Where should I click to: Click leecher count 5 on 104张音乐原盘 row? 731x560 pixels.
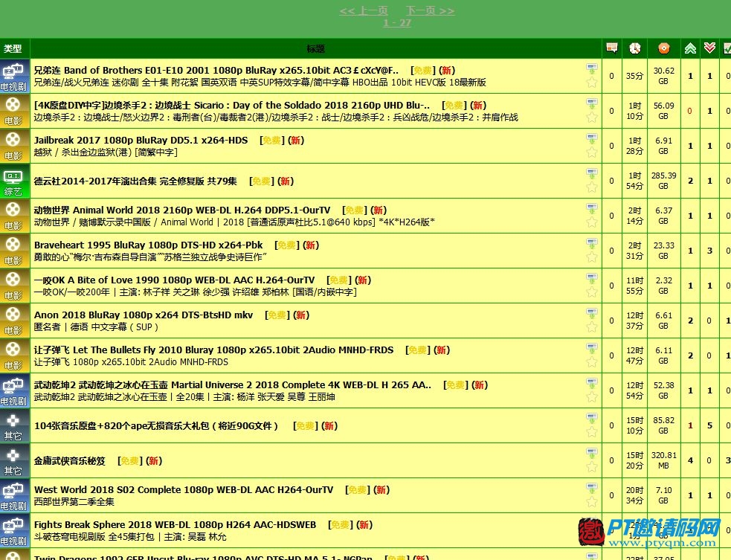tap(709, 425)
